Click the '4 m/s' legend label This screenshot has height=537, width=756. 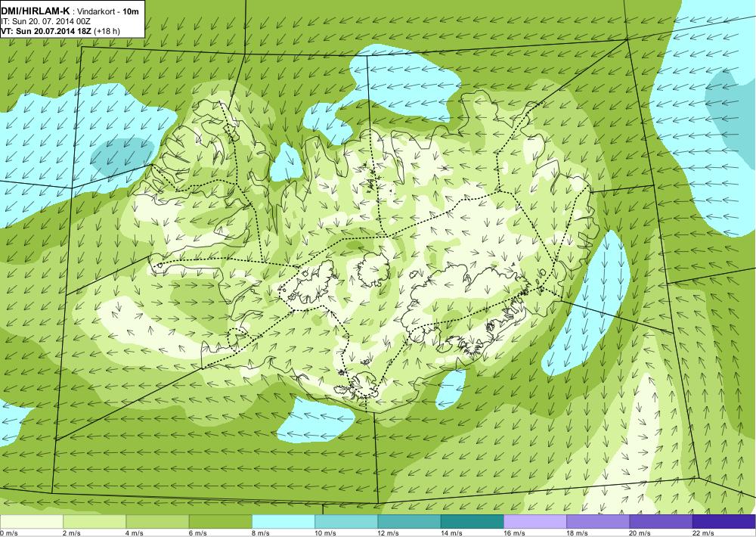(135, 533)
